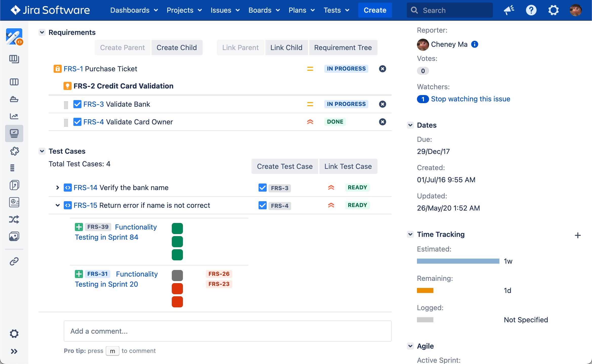Screen dimensions: 592x364
Task: Click the Create Test Case button
Action: coord(284,166)
